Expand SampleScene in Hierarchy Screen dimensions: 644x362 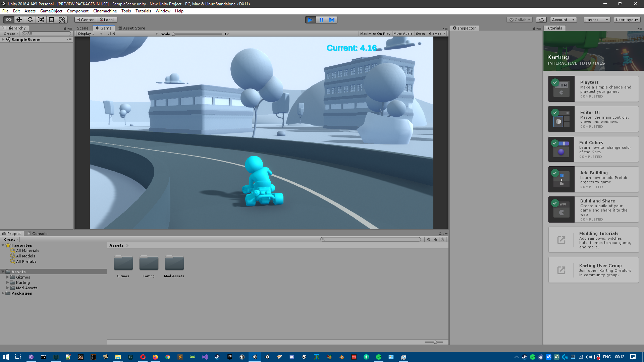click(x=3, y=40)
